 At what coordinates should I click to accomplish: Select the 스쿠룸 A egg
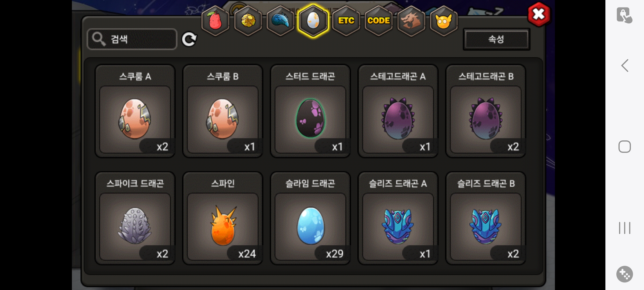135,111
